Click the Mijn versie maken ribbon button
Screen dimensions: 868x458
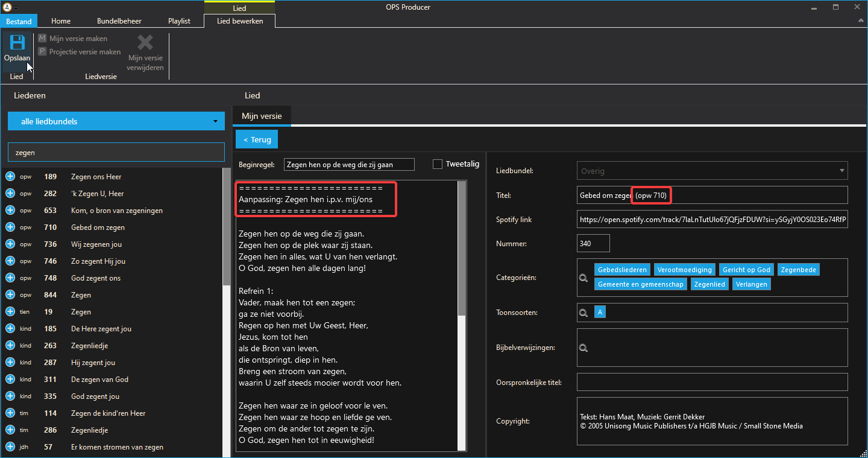point(73,39)
